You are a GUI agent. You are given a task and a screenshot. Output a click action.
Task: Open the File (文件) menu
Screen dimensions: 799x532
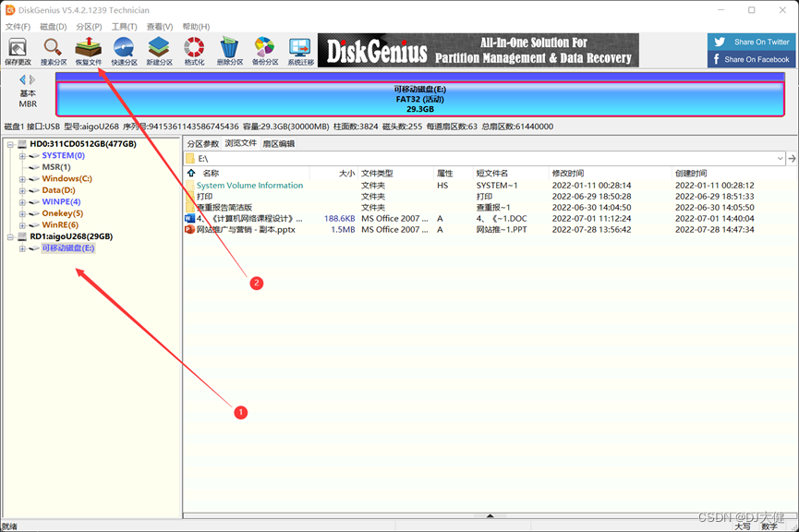pyautogui.click(x=18, y=27)
